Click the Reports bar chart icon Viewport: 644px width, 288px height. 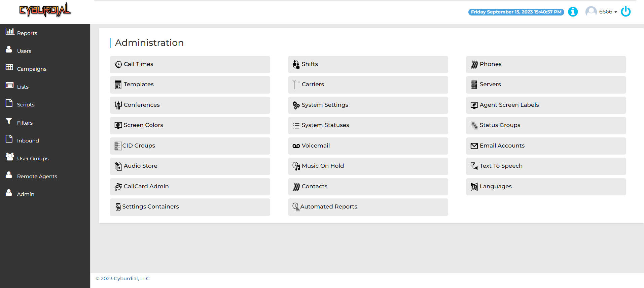(10, 31)
